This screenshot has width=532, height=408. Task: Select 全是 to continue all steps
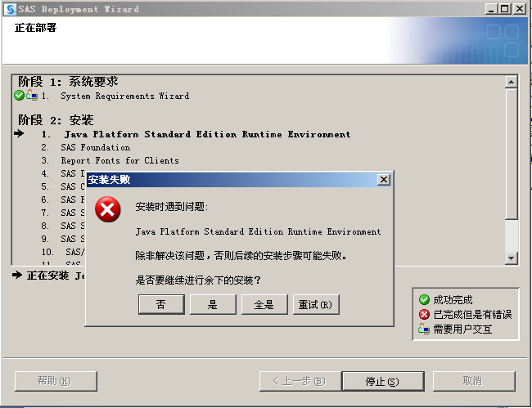(264, 304)
